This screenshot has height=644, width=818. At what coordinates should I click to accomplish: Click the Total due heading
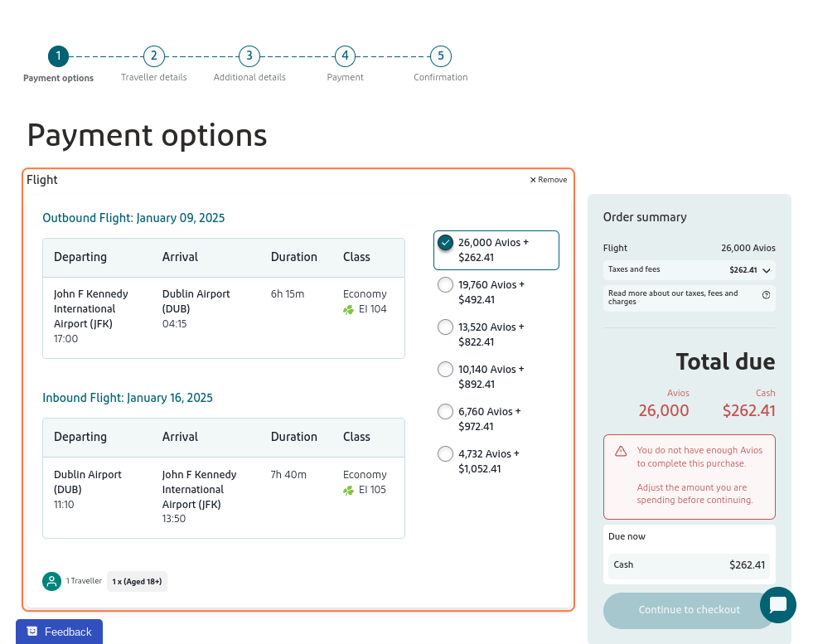[x=726, y=361]
